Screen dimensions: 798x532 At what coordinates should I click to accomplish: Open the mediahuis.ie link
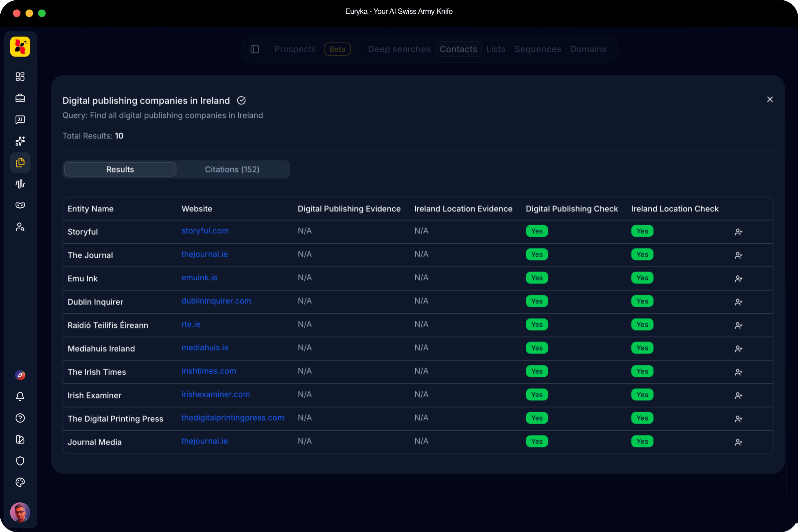(205, 348)
